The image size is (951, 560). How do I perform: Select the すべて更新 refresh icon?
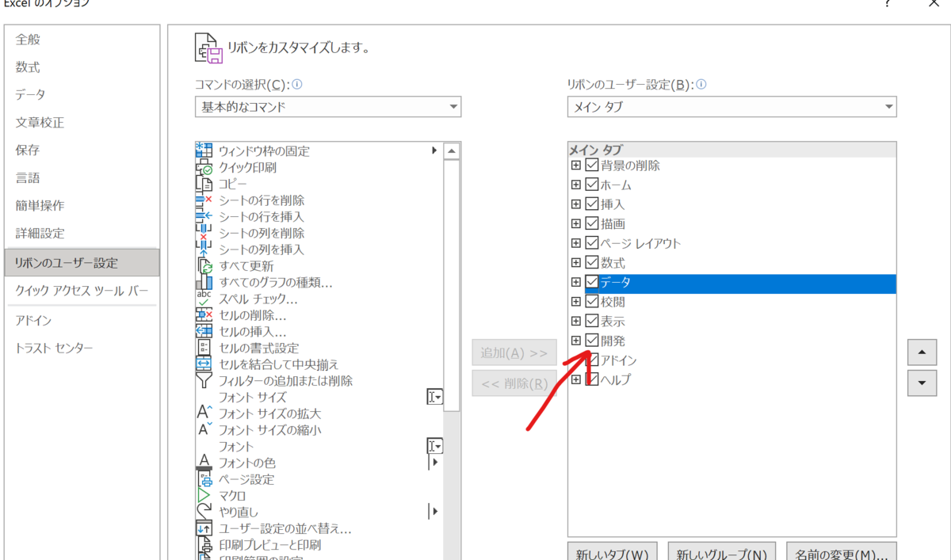point(204,266)
